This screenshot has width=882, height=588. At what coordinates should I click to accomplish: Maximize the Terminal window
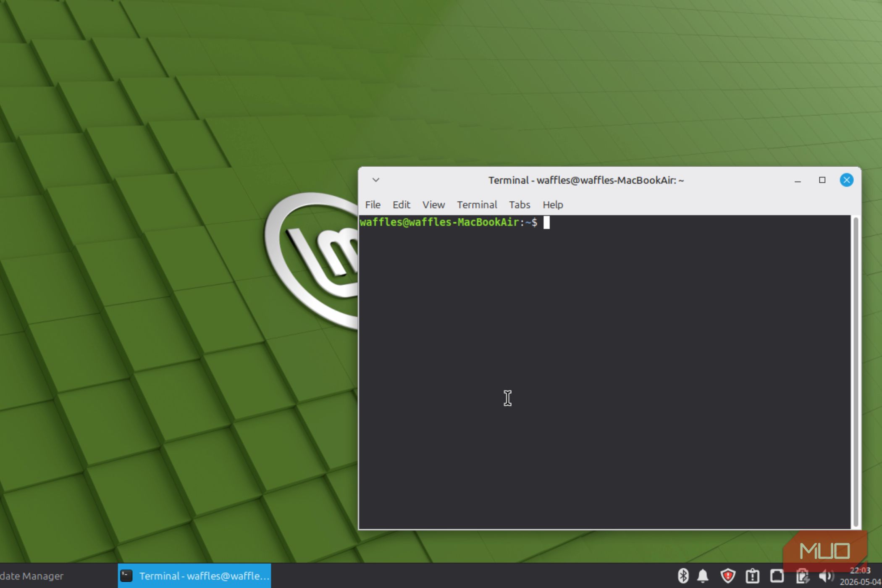822,180
